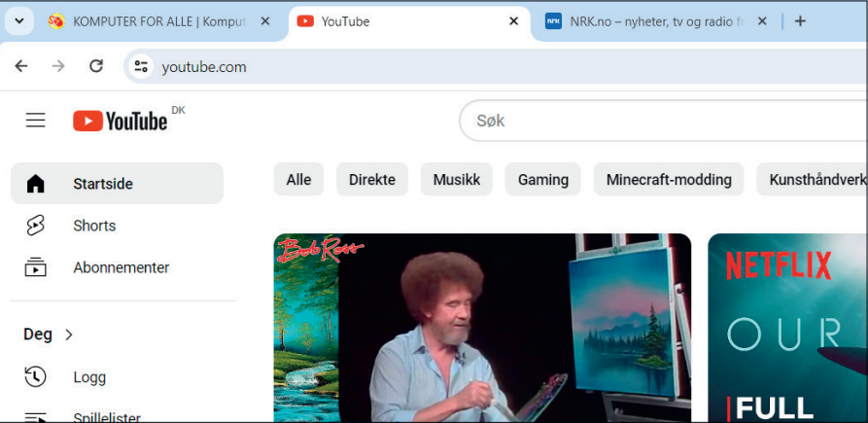Click the Abonnementer subscriptions icon
Screen dimensions: 868x423
coord(35,268)
